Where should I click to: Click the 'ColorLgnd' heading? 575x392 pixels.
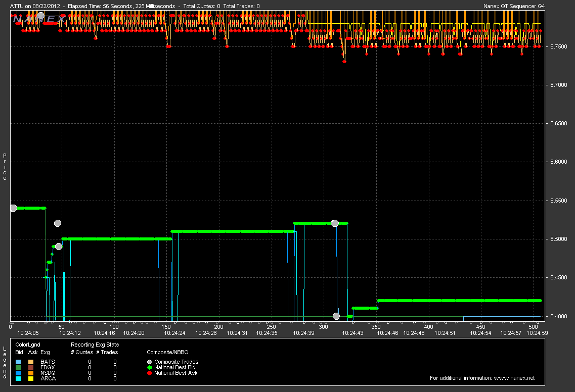click(28, 345)
